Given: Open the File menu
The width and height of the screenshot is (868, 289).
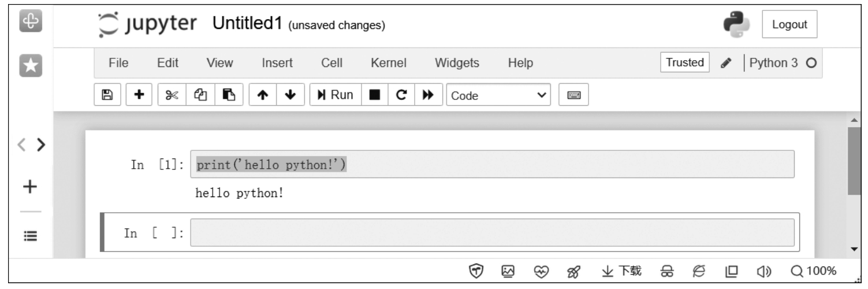Looking at the screenshot, I should pyautogui.click(x=118, y=62).
